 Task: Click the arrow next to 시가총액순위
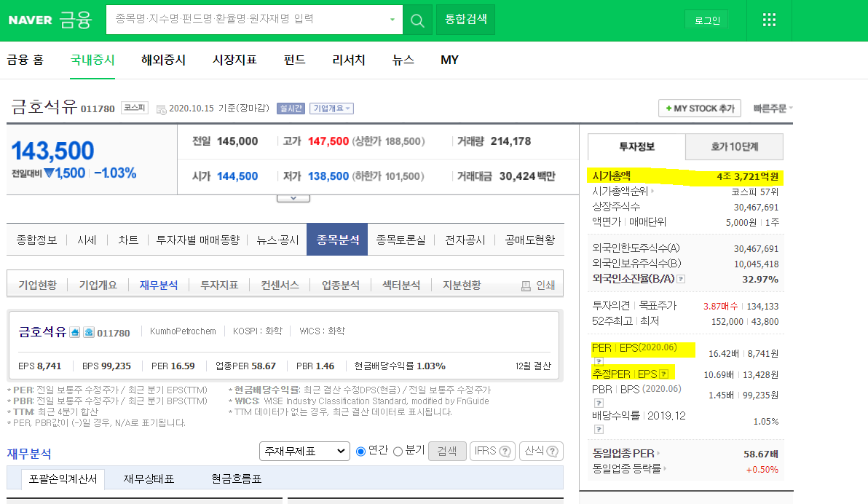(x=652, y=191)
